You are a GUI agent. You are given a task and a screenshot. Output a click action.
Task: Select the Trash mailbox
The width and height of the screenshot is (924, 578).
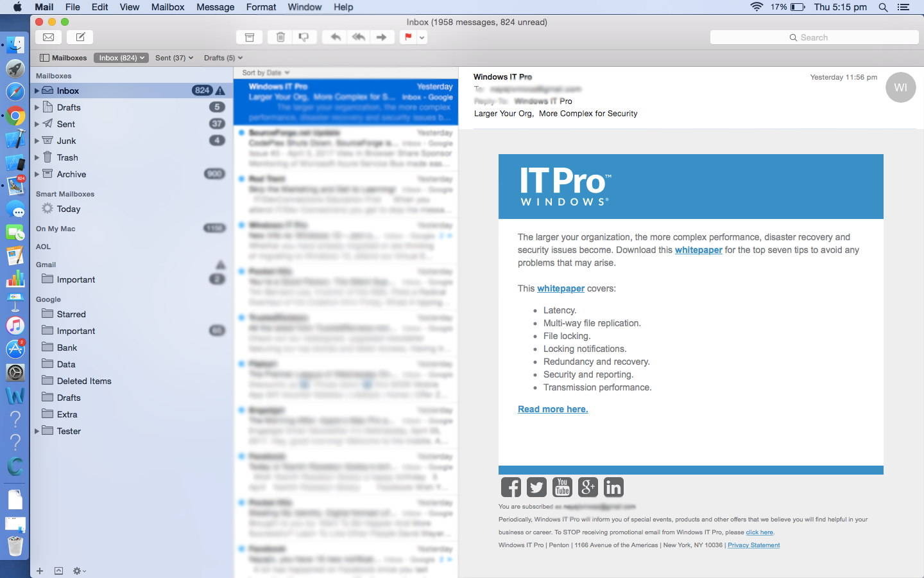point(131,157)
